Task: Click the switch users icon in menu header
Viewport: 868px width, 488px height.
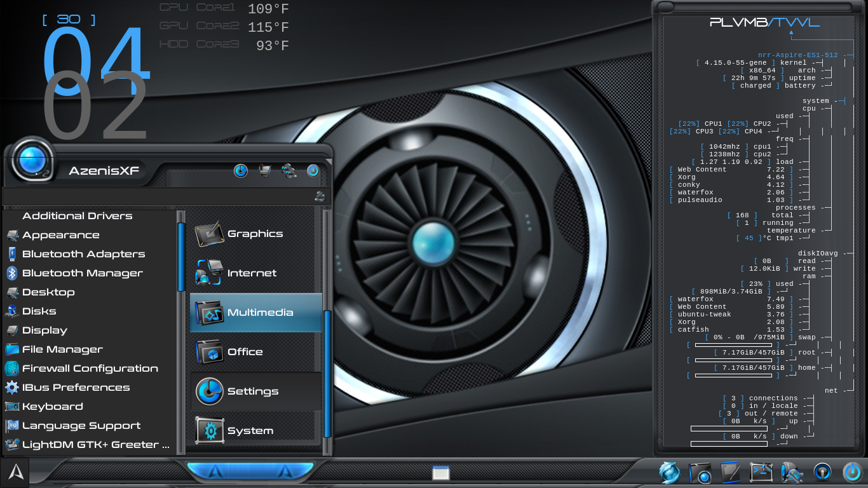Action: pos(289,171)
